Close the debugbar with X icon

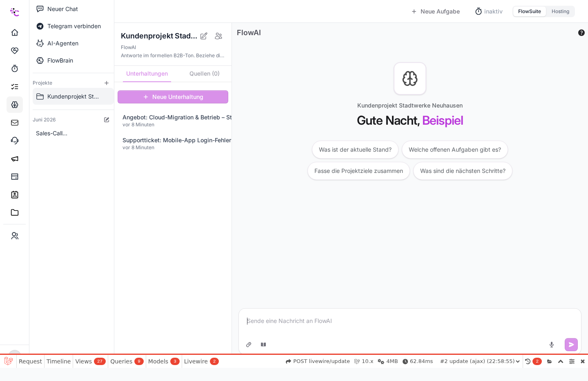[x=583, y=361]
